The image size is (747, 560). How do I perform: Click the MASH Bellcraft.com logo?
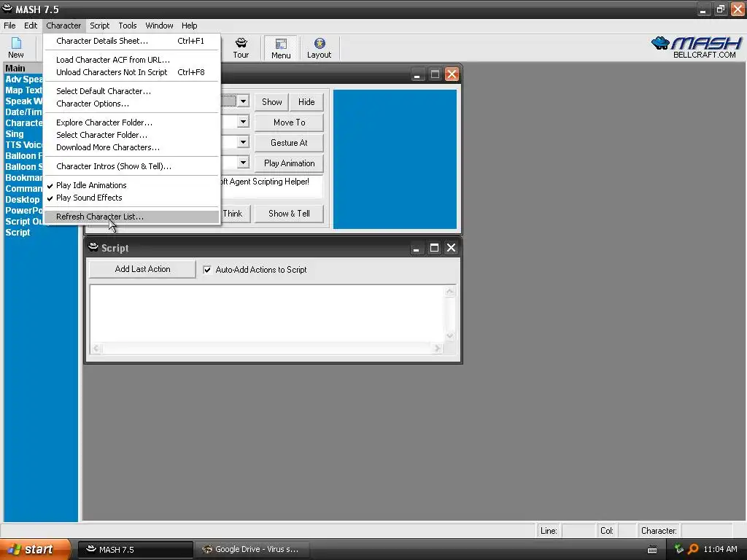[x=697, y=47]
